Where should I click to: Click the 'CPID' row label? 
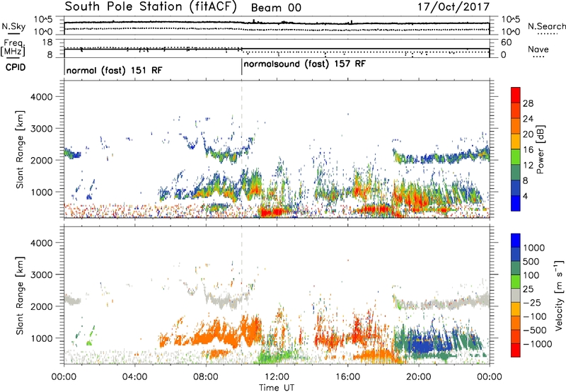click(16, 67)
